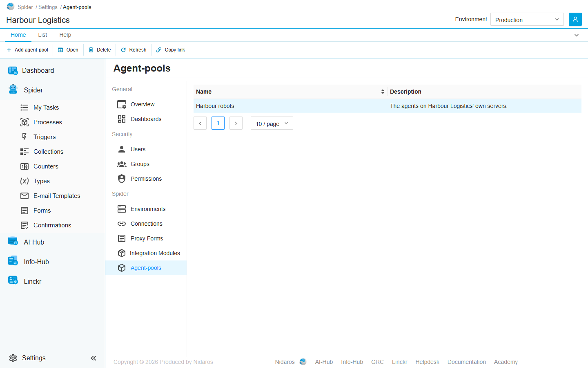Open Overview settings page icon

pyautogui.click(x=122, y=105)
